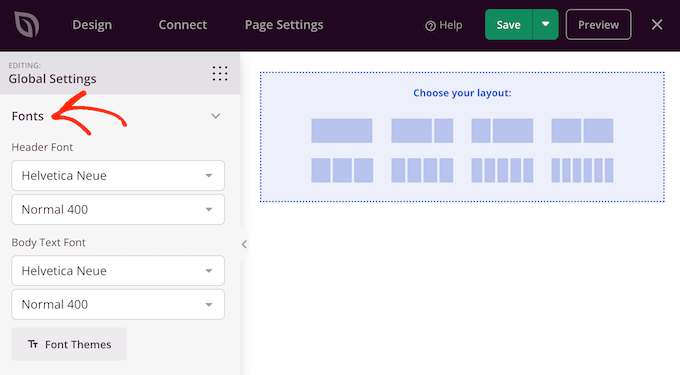Click the SeedProd leaf logo
The width and height of the screenshot is (680, 375).
point(26,24)
